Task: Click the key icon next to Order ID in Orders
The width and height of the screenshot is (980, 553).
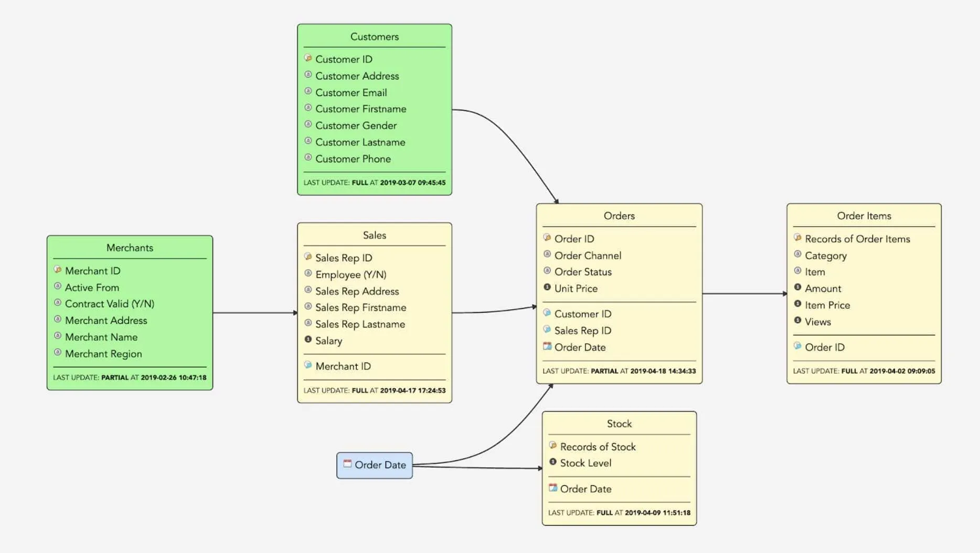Action: (x=546, y=238)
